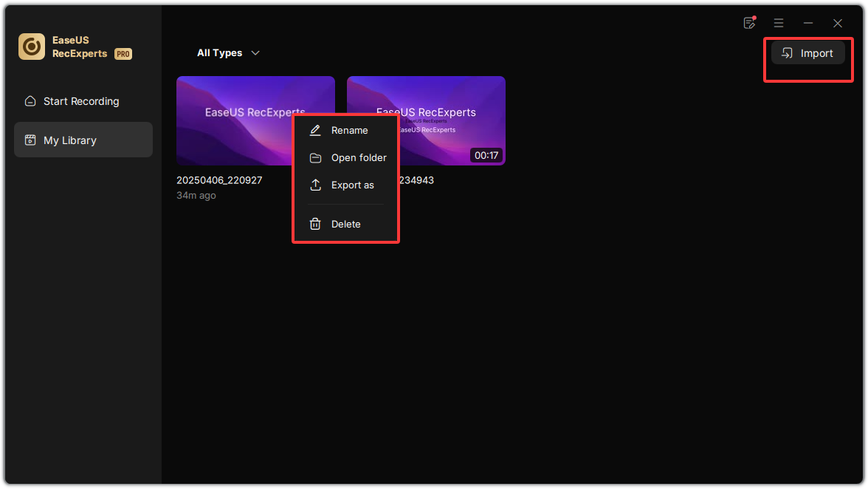Click the 00:17 duration badge
Viewport: 868px width, 489px height.
(x=486, y=156)
